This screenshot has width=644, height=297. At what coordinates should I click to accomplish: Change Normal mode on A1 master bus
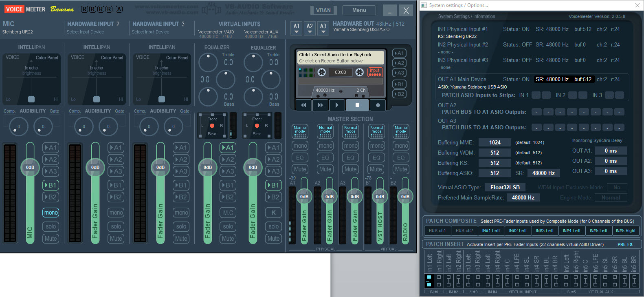[300, 131]
